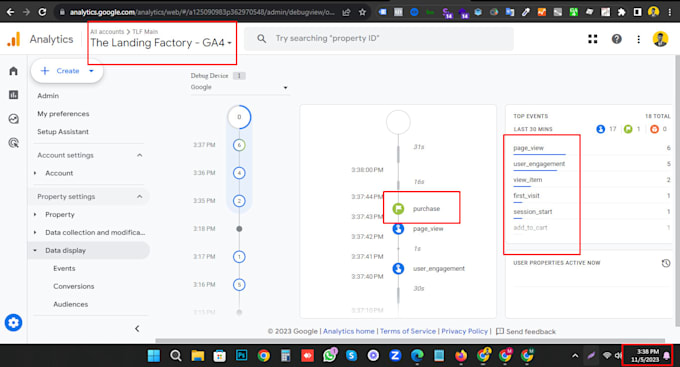This screenshot has width=680, height=367.
Task: Open the Analytics home footer link
Action: click(349, 331)
